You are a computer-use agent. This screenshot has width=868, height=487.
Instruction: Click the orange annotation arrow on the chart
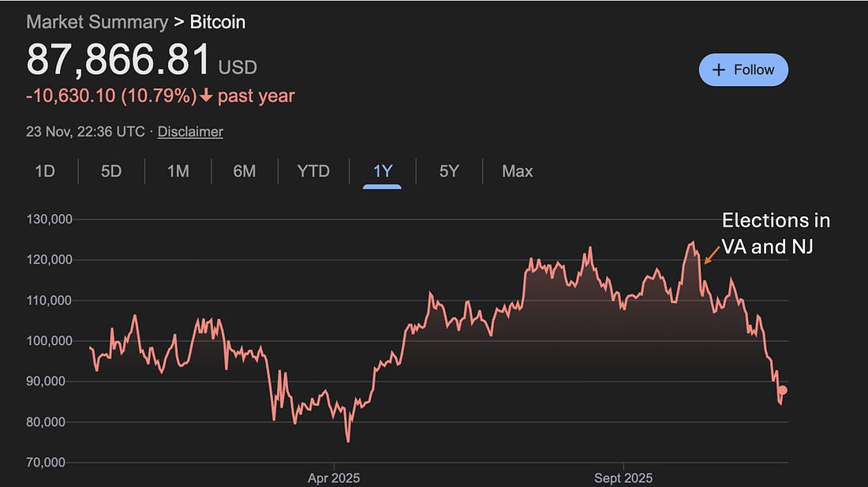coord(711,256)
